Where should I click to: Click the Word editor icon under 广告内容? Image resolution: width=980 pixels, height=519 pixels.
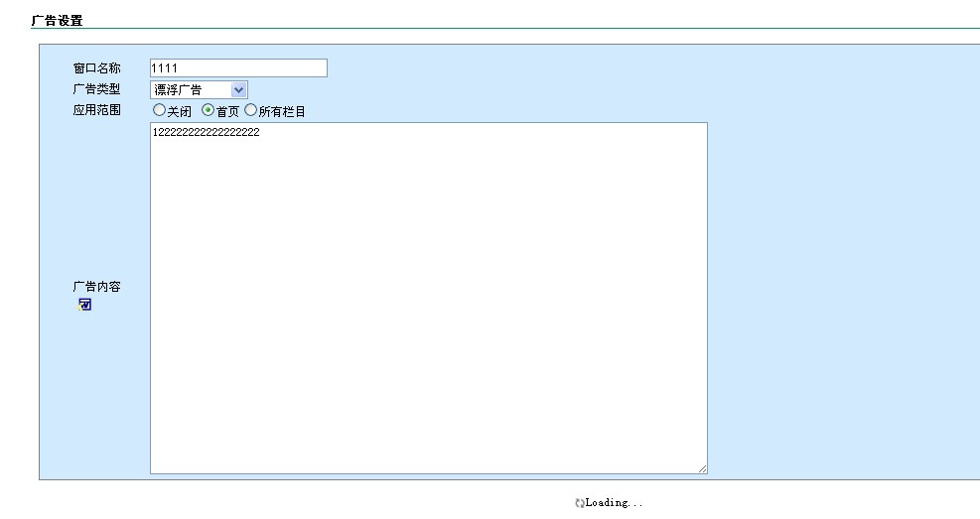tap(84, 306)
